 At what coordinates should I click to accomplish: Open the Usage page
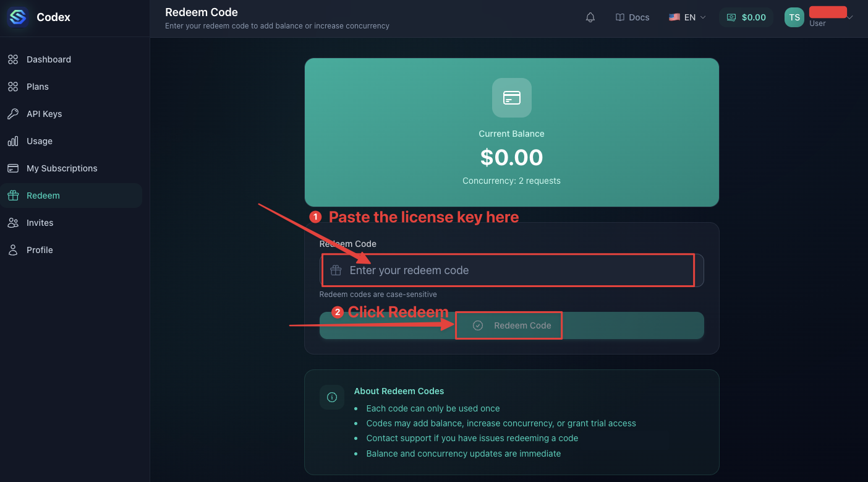pos(40,141)
